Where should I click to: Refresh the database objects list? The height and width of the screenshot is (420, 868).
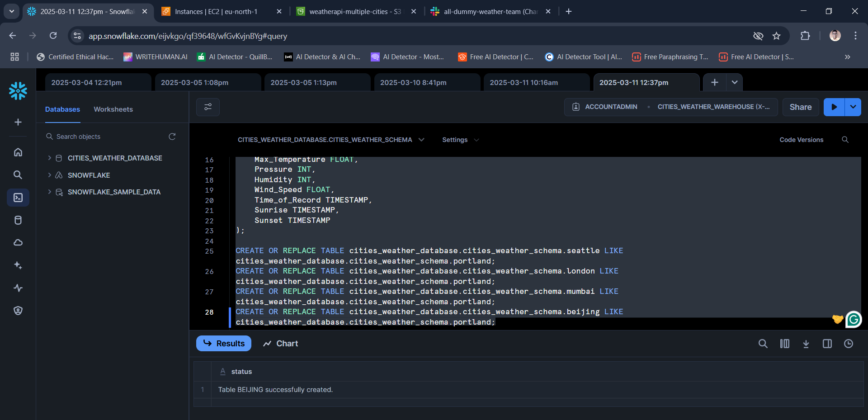(172, 137)
